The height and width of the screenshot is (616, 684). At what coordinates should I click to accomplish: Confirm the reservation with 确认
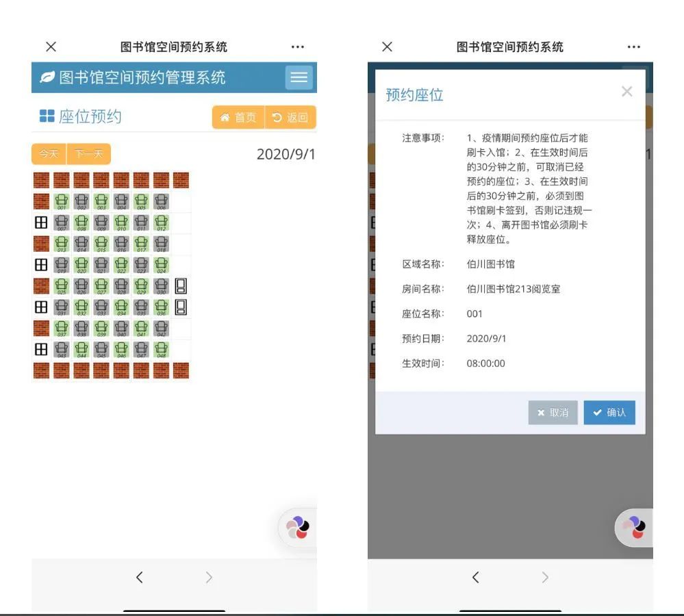click(609, 412)
